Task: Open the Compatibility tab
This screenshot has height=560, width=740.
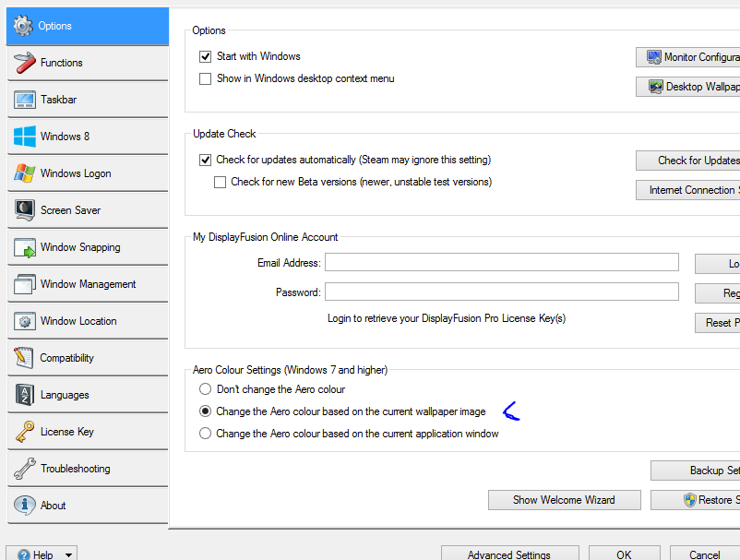Action: pyautogui.click(x=67, y=358)
